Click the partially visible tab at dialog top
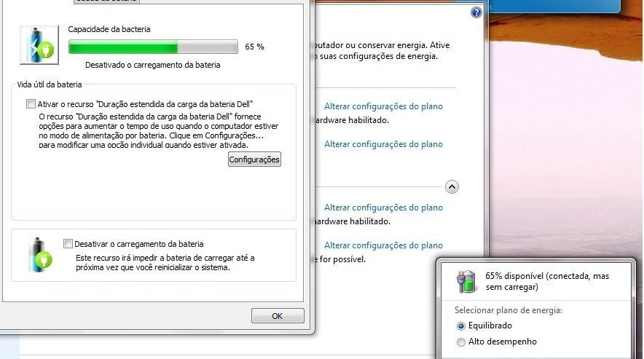Screen dimensions: 644x359 click(x=107, y=1)
